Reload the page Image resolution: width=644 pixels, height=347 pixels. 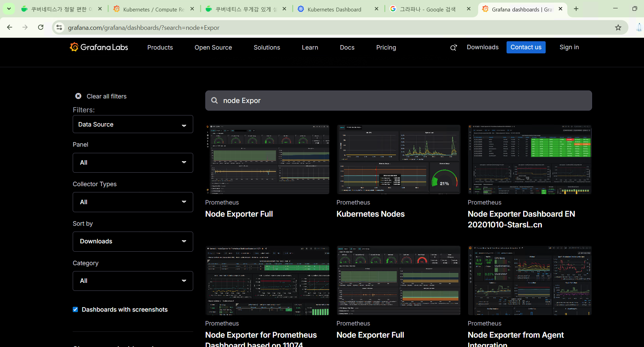pos(41,27)
